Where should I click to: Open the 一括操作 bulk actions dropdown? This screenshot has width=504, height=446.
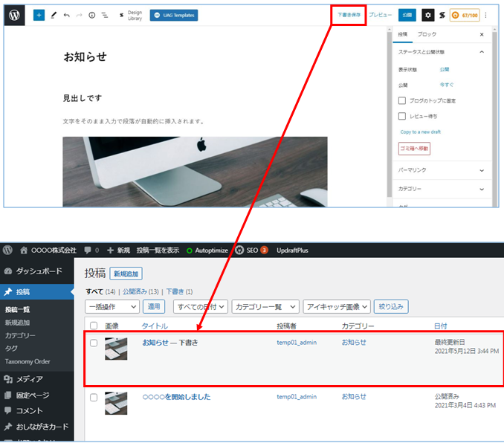click(112, 306)
